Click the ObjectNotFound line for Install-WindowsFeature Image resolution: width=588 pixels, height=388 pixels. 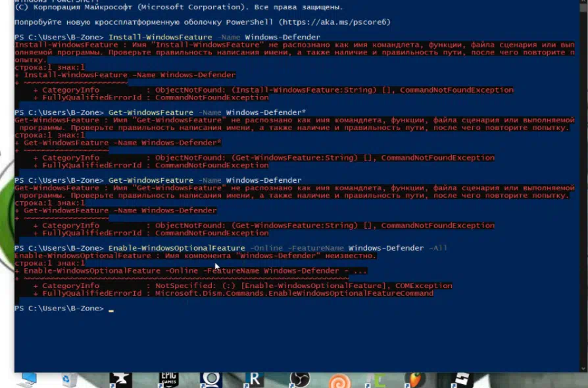pos(274,90)
